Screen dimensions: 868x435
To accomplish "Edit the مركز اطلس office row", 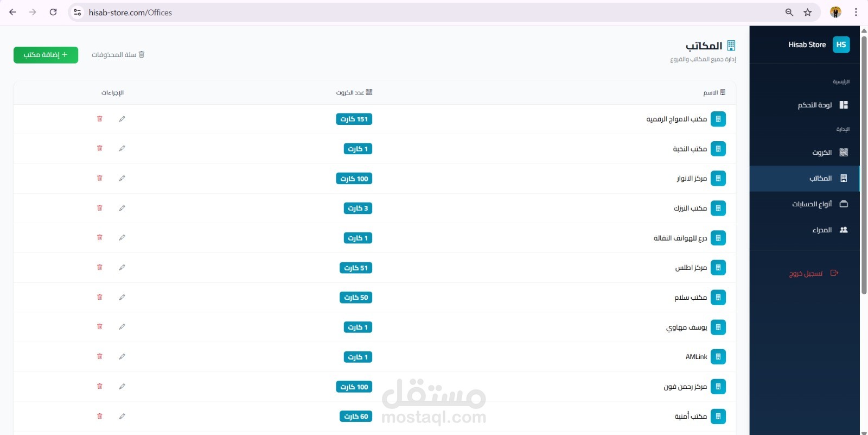I will (x=122, y=267).
